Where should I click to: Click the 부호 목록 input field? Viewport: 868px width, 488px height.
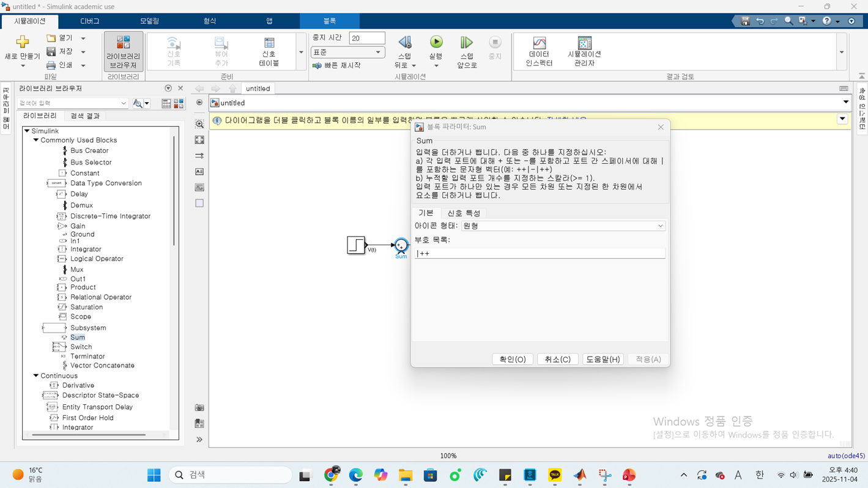click(540, 253)
